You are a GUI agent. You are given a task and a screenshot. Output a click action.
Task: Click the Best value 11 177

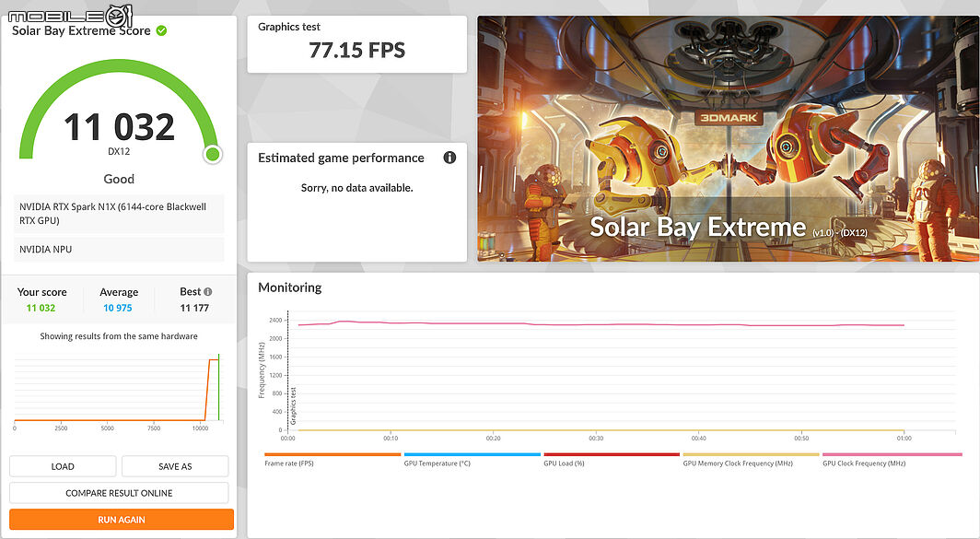click(x=194, y=308)
